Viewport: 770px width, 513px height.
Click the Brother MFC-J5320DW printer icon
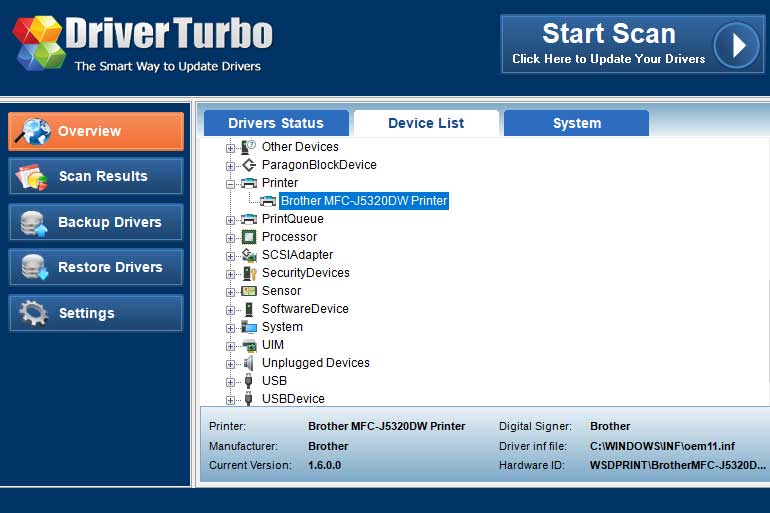tap(268, 201)
